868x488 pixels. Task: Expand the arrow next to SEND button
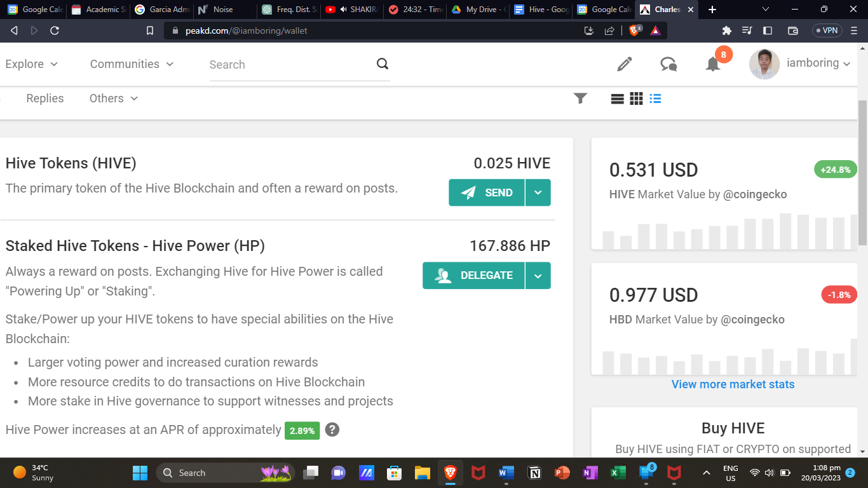point(538,193)
